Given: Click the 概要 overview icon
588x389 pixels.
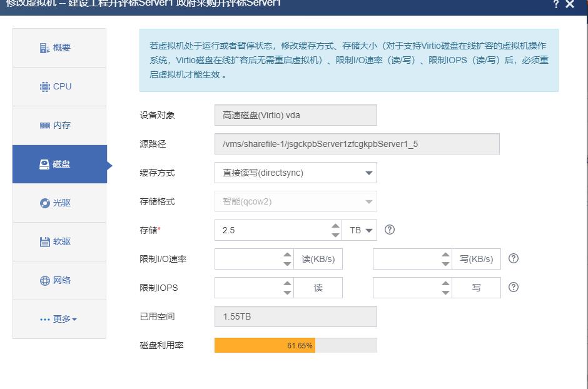Looking at the screenshot, I should pos(44,48).
